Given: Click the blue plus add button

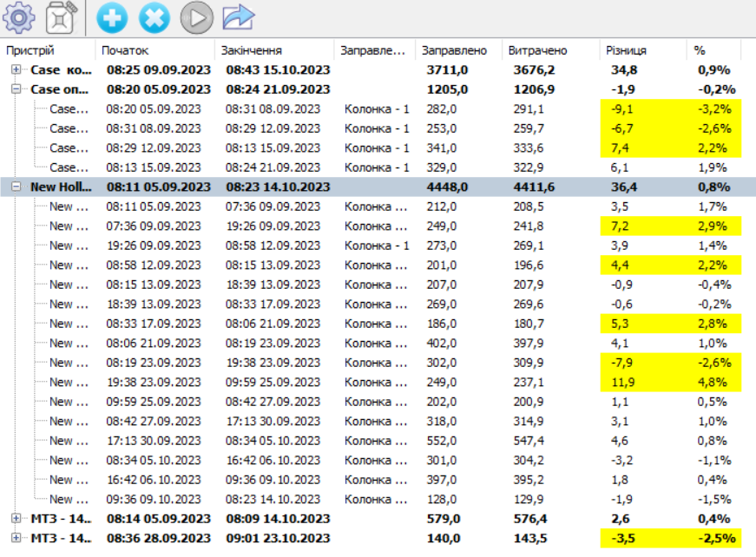Looking at the screenshot, I should pos(110,16).
